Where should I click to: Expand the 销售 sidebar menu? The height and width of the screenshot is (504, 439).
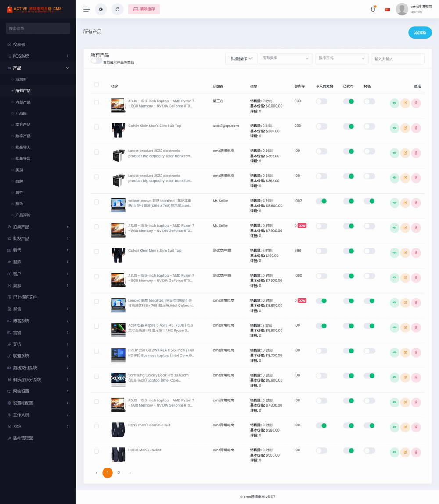38,250
